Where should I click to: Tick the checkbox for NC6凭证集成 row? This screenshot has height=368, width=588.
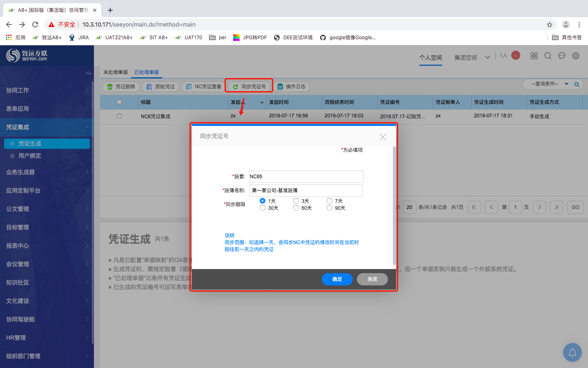click(119, 116)
